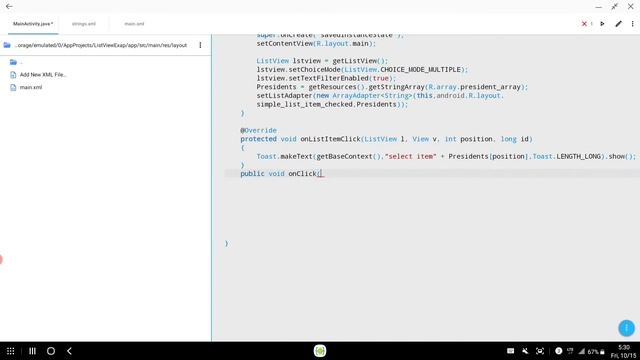640x360 pixels.
Task: Tap the taskbar Back chevron
Action: coord(69,351)
